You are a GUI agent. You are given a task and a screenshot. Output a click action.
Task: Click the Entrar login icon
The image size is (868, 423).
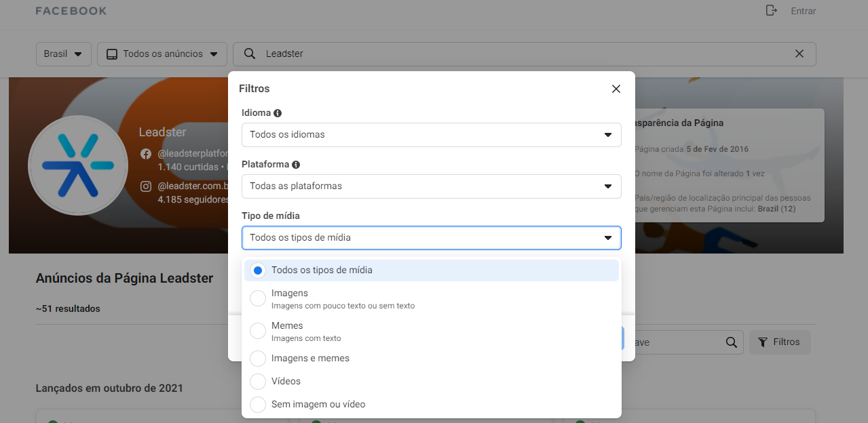pos(771,10)
